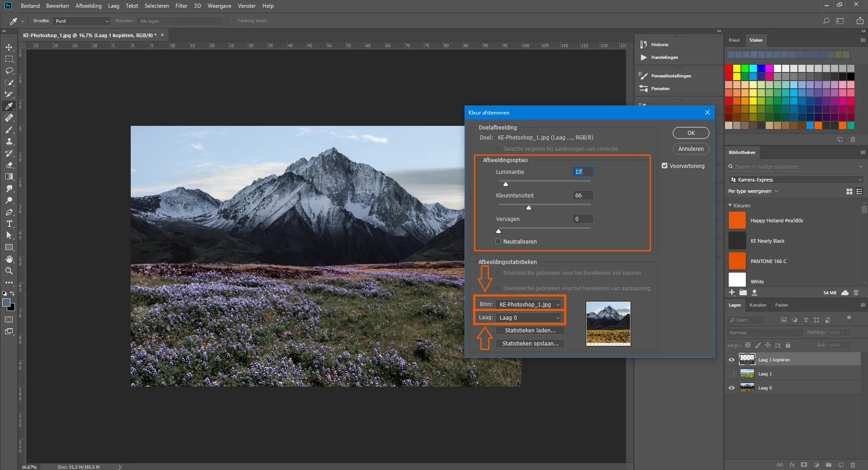Select Happy Holland #ea580c color swatch
Viewport: 868px width, 470px height.
pyautogui.click(x=737, y=221)
